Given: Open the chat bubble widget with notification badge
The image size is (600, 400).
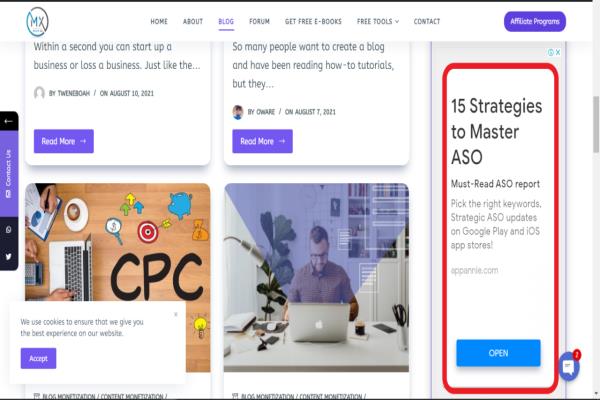Looking at the screenshot, I should pos(569,366).
